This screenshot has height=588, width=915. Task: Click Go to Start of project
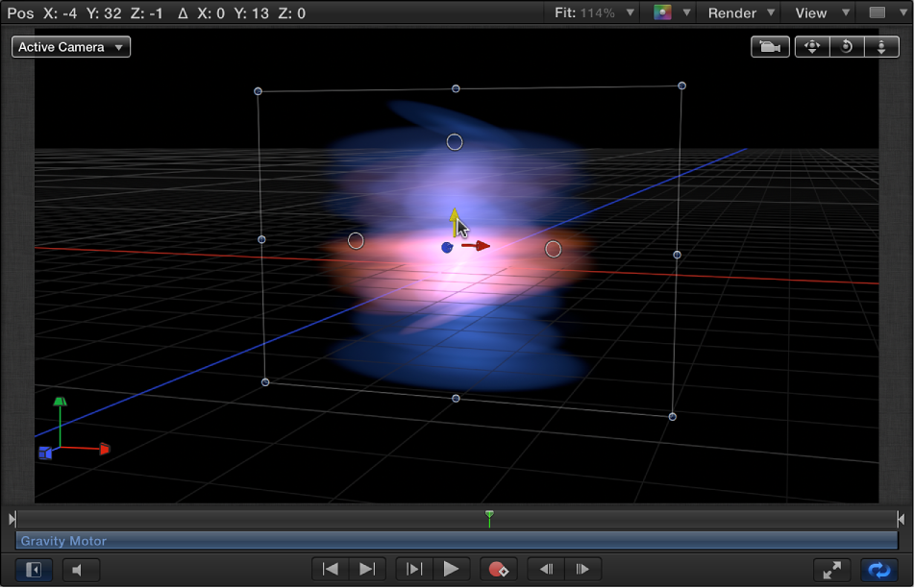pyautogui.click(x=330, y=569)
